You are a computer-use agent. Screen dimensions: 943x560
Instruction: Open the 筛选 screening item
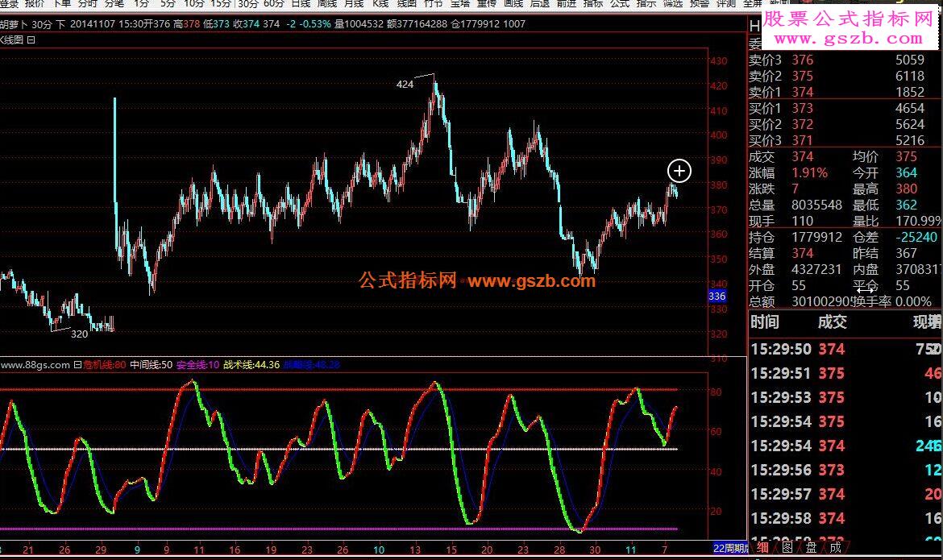pyautogui.click(x=672, y=3)
